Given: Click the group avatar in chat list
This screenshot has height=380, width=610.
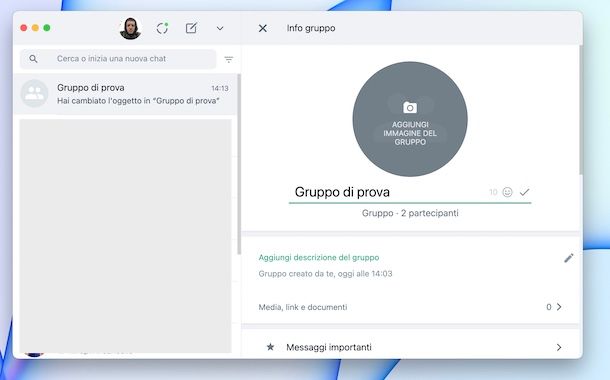Looking at the screenshot, I should [x=34, y=93].
